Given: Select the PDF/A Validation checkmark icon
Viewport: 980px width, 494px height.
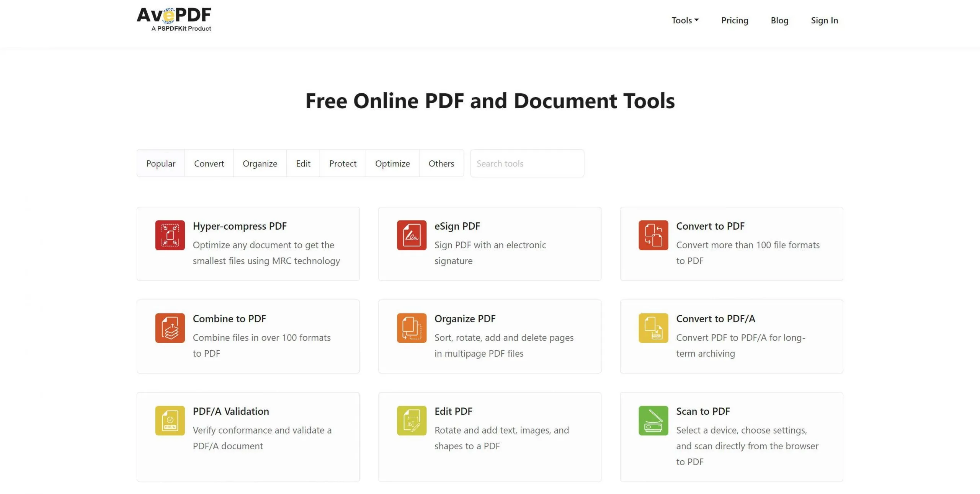Looking at the screenshot, I should (169, 420).
